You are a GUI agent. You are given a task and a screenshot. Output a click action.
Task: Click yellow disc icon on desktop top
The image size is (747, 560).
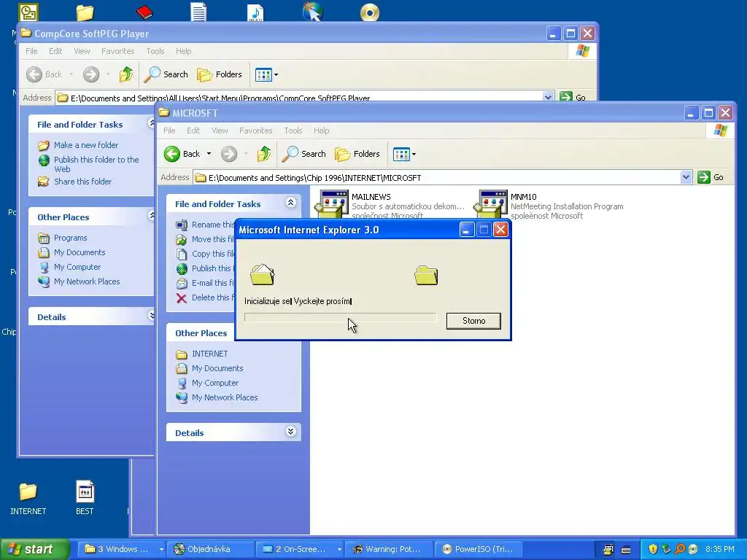pos(370,12)
